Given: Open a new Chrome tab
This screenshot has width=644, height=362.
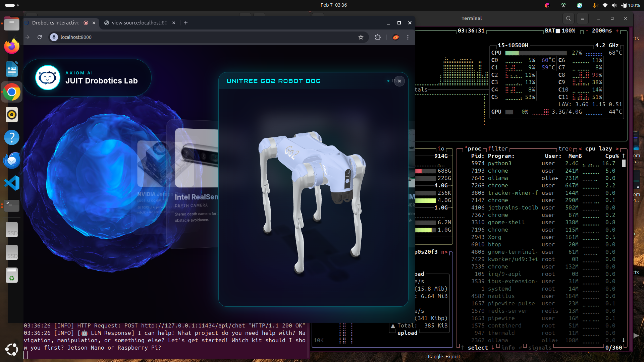Looking at the screenshot, I should click(186, 23).
